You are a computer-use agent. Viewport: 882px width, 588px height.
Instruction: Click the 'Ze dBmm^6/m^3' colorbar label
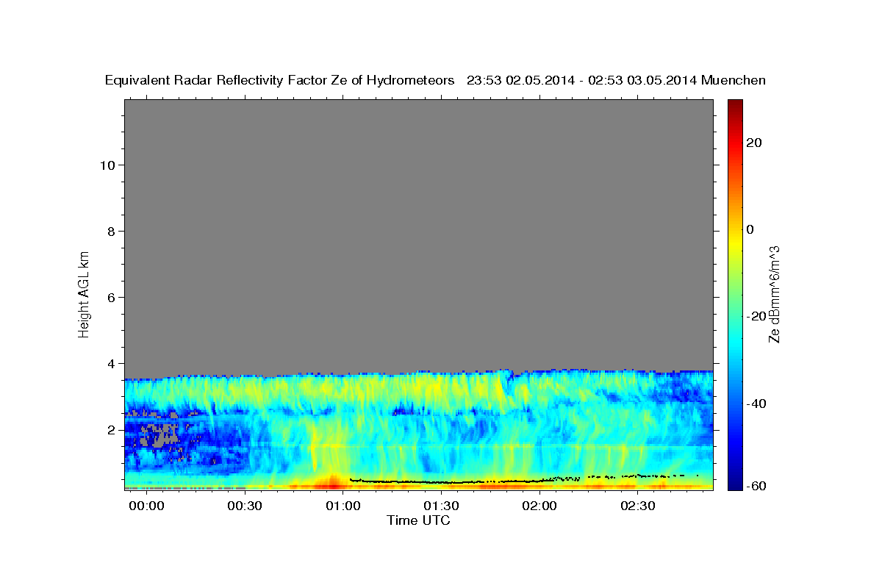774,293
